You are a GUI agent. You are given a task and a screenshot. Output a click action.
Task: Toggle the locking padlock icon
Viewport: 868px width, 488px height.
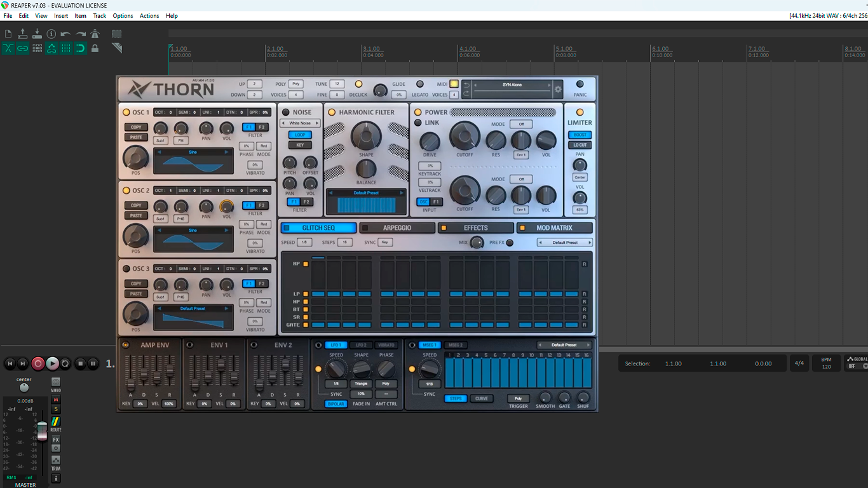coord(95,48)
